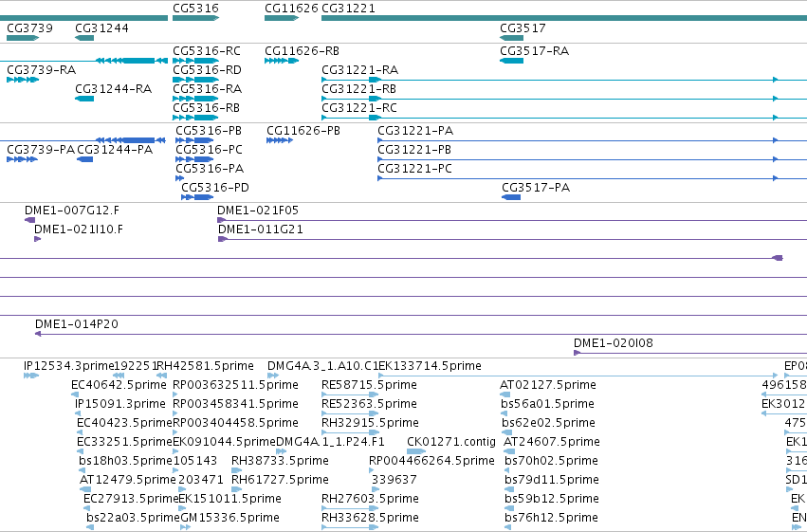This screenshot has width=807, height=532.
Task: Select EST label EK151011.5prime
Action: 229,499
